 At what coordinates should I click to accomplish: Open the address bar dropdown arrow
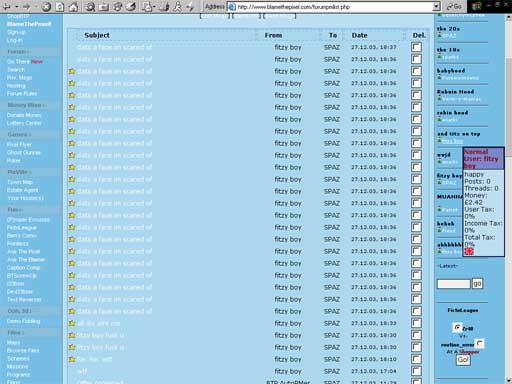436,6
